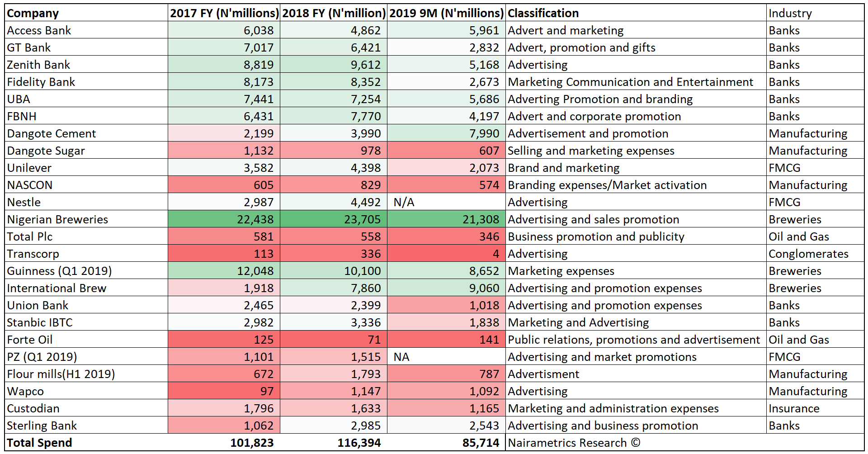Click Dangote Cement's 2019 value 7,990
The height and width of the screenshot is (454, 868).
click(x=446, y=133)
